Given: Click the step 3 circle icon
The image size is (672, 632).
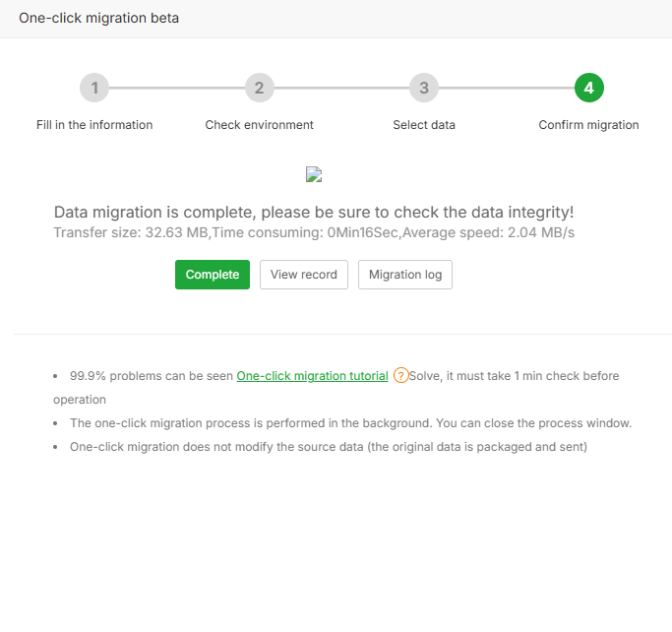Looking at the screenshot, I should pyautogui.click(x=424, y=88).
